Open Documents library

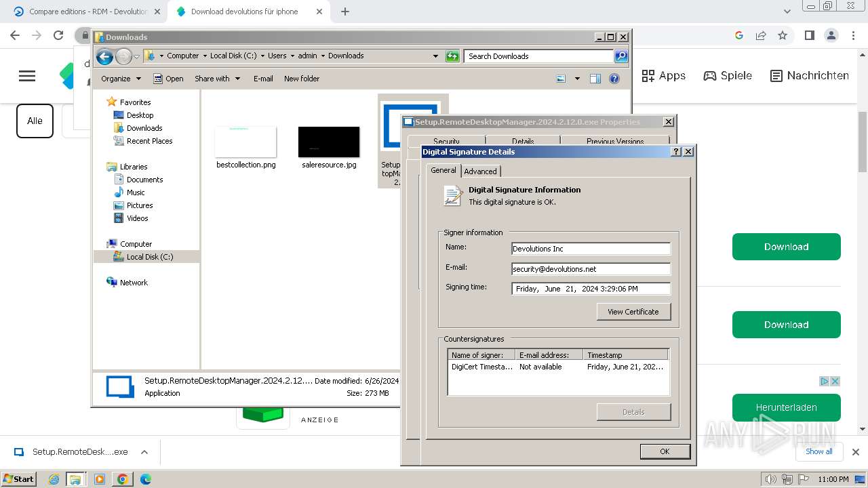point(144,180)
